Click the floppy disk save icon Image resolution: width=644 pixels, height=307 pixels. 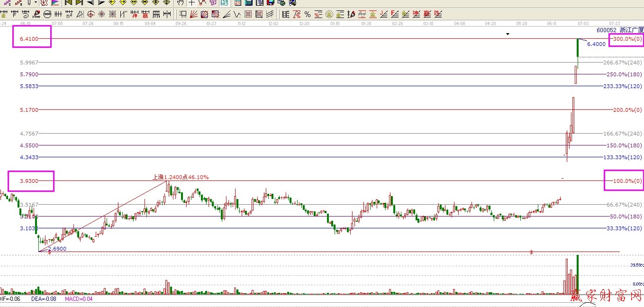pyautogui.click(x=270, y=3)
